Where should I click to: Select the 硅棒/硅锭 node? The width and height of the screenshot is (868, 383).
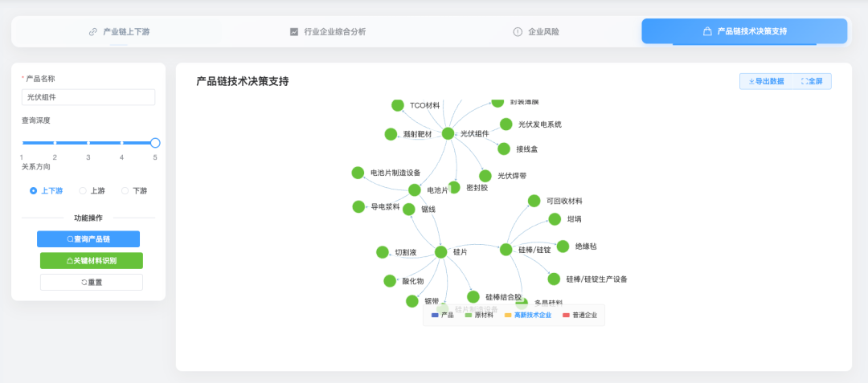click(506, 250)
